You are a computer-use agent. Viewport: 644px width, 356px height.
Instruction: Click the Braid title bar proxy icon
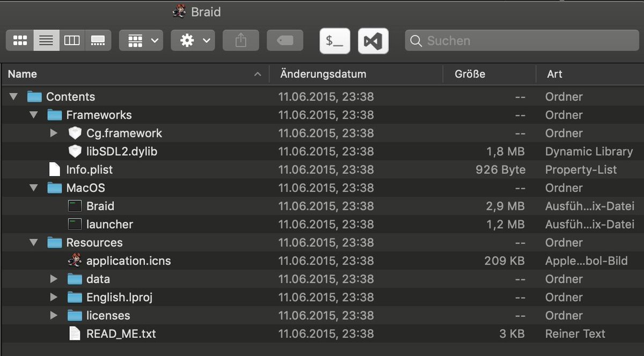click(179, 11)
